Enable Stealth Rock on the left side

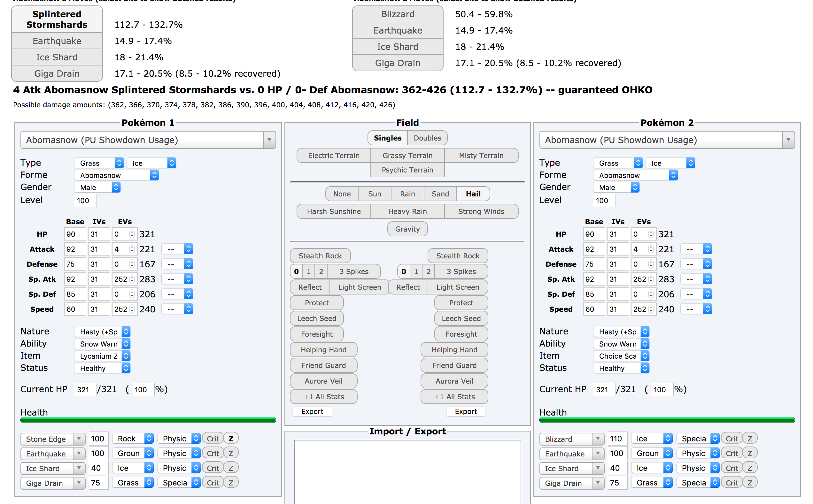pos(320,256)
